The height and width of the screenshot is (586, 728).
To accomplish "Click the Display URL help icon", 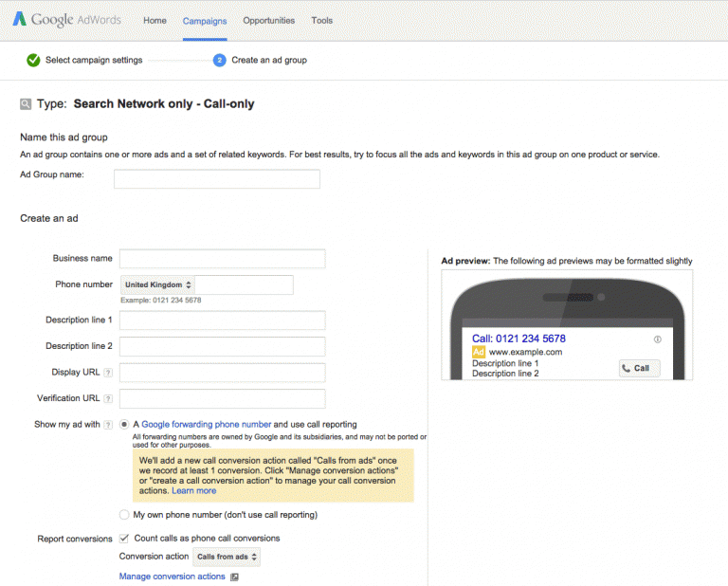I will tap(108, 373).
